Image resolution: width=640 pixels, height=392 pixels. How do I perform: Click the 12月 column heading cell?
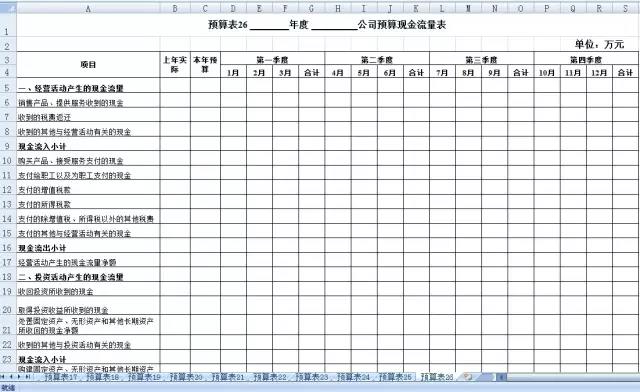[x=599, y=72]
